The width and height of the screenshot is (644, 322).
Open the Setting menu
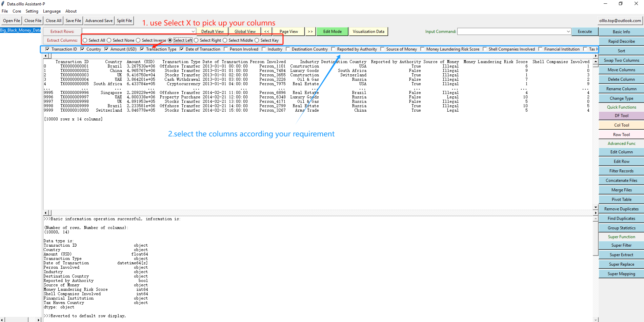[32, 11]
